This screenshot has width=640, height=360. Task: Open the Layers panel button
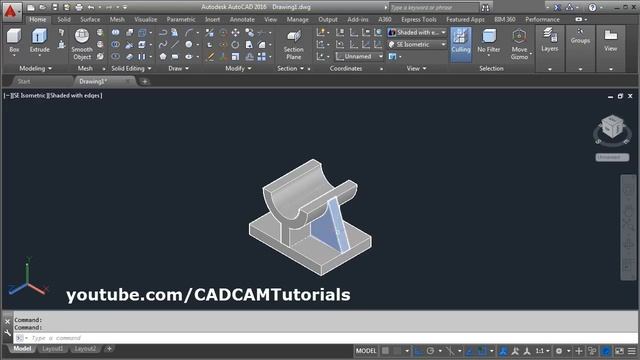549,40
